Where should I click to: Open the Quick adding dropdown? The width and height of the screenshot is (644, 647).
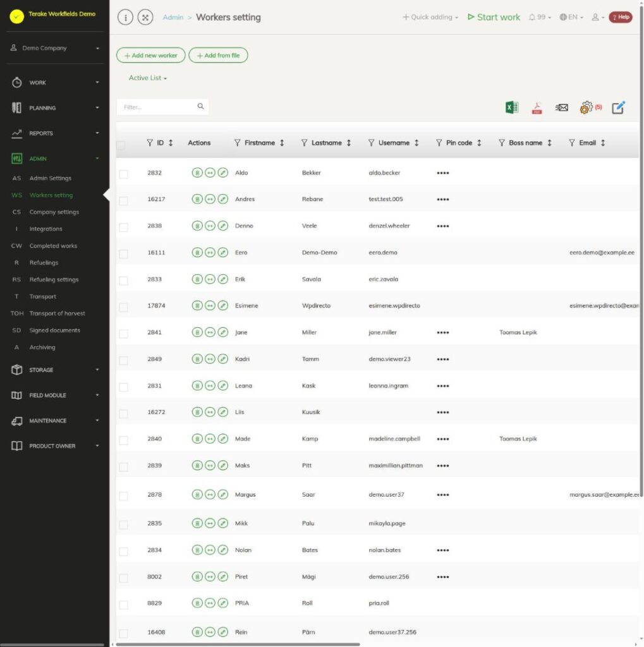pos(430,17)
